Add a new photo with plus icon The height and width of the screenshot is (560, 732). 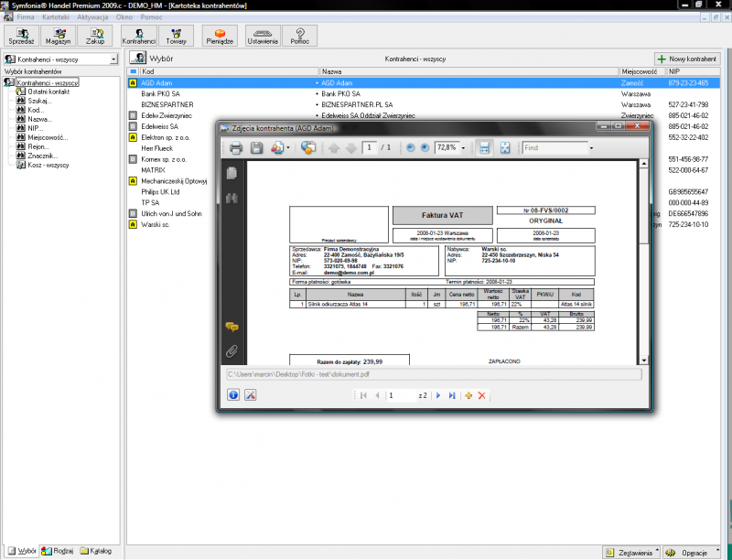pos(468,395)
